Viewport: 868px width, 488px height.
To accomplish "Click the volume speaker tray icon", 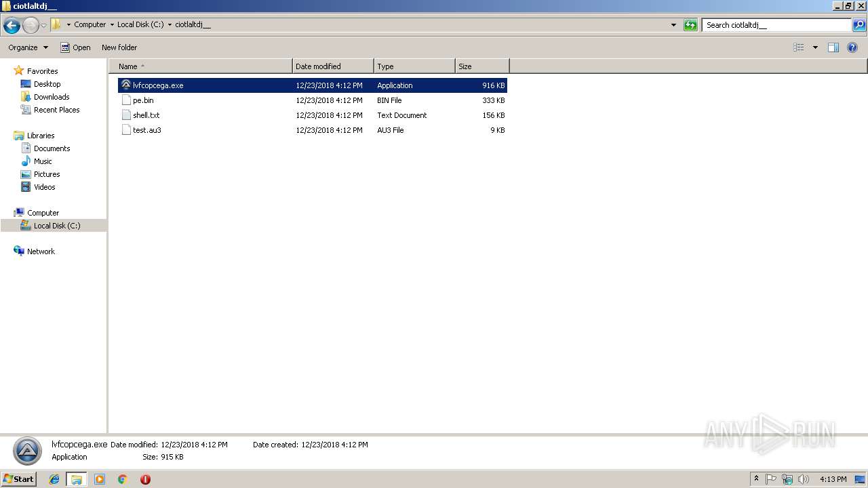I will coord(803,479).
